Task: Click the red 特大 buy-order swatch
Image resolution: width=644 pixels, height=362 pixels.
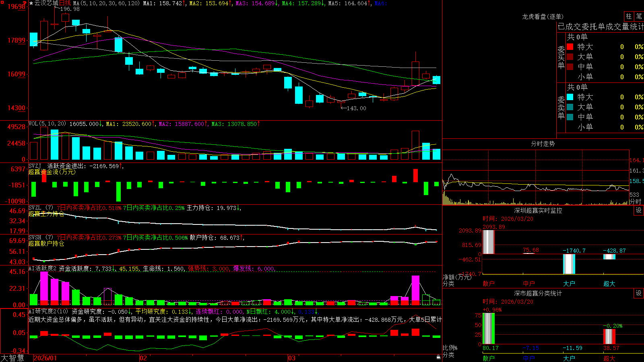Action: 570,47
